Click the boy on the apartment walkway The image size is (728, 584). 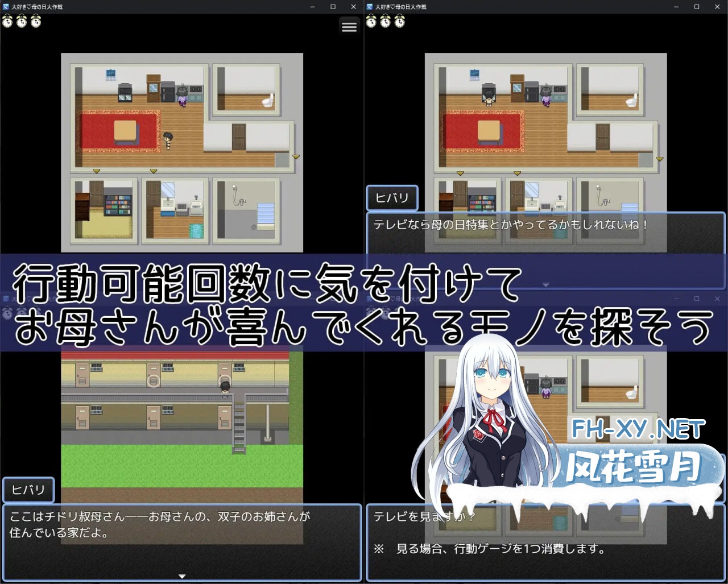225,389
